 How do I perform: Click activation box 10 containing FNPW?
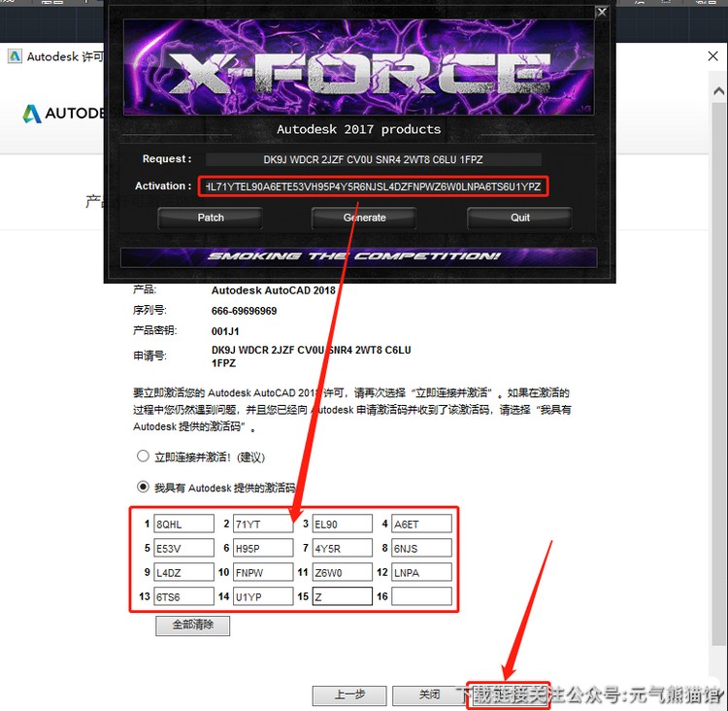click(x=262, y=573)
